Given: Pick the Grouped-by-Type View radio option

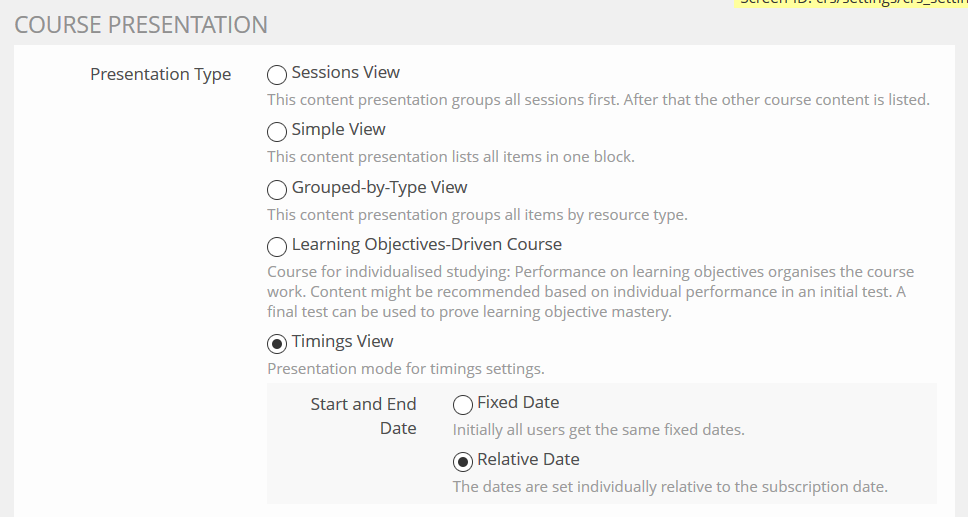Looking at the screenshot, I should [277, 189].
